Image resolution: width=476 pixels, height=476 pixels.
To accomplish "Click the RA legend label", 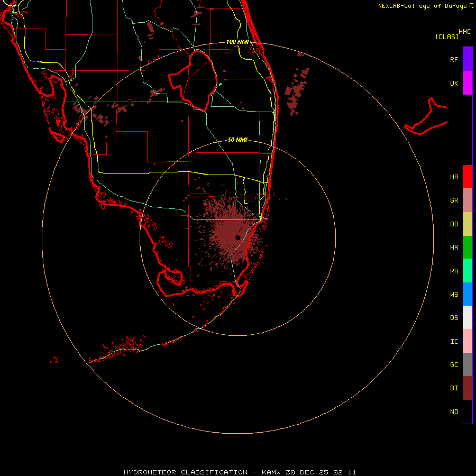I will pos(454,271).
